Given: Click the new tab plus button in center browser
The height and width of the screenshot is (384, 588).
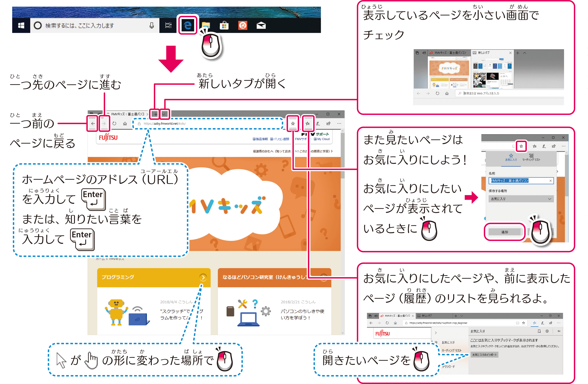Looking at the screenshot, I should pos(155,114).
